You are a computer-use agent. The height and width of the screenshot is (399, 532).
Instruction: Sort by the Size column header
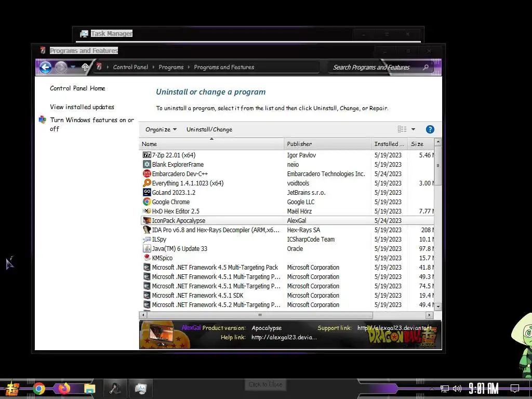tap(421, 144)
